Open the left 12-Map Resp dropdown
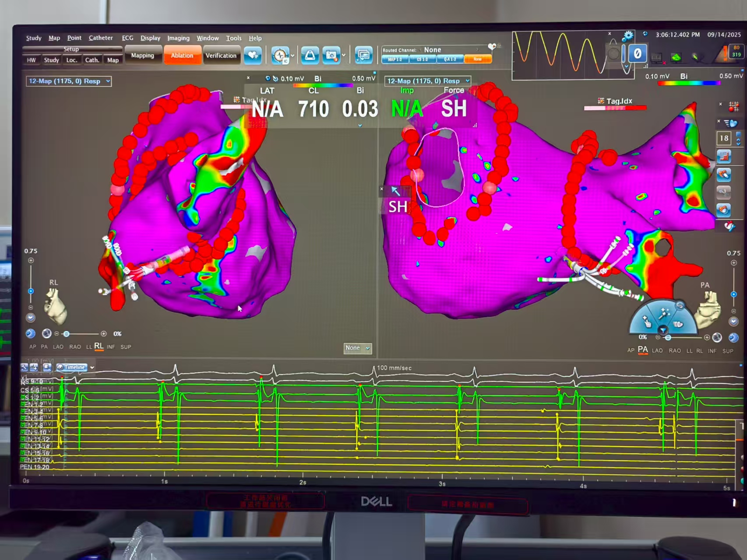747x560 pixels. click(108, 81)
